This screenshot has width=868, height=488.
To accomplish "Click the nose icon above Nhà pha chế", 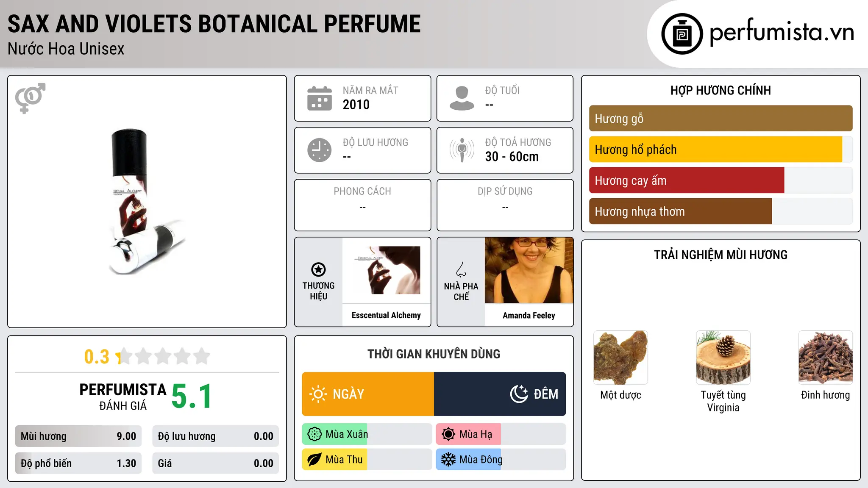I will click(x=461, y=269).
